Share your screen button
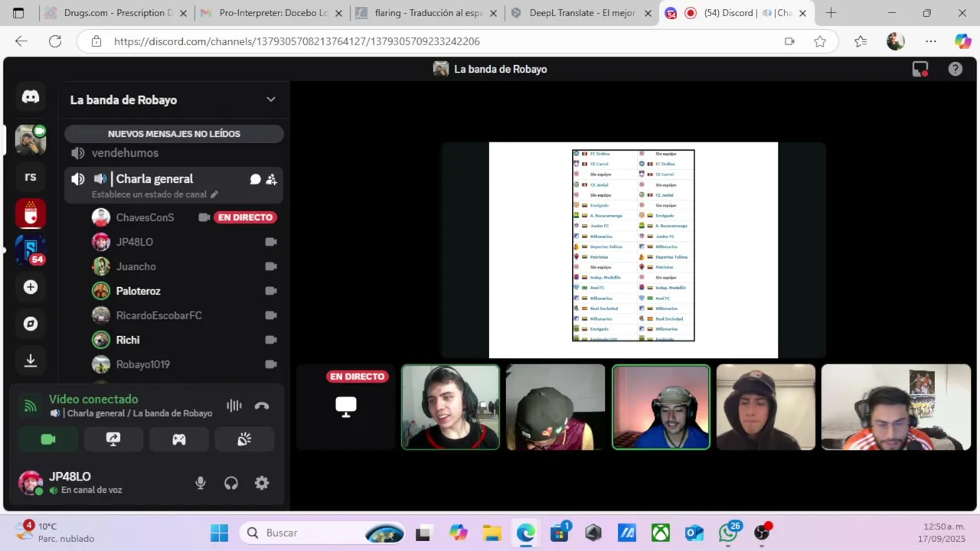980x551 pixels. pyautogui.click(x=113, y=439)
